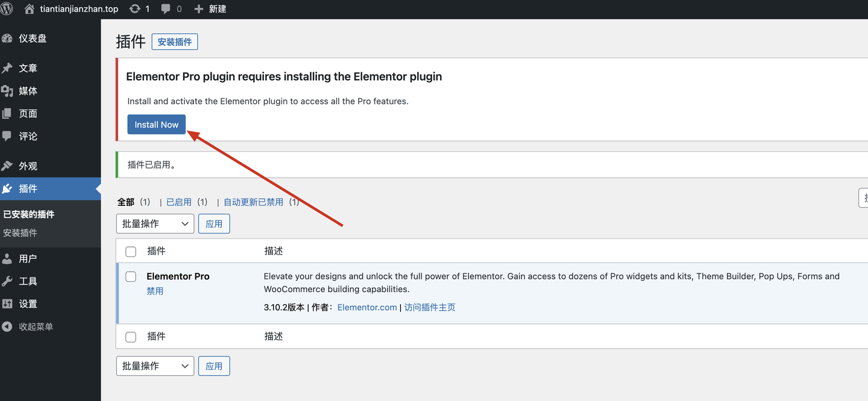Toggle select-all checkbox in table footer

point(131,337)
